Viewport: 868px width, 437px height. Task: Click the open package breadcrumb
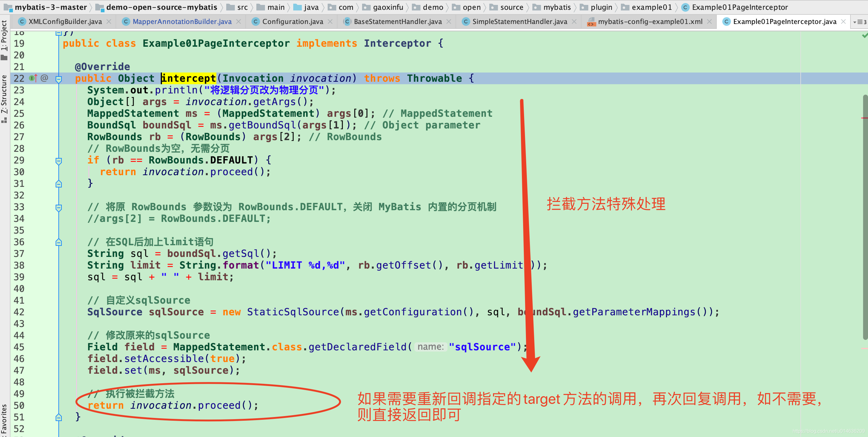(x=467, y=7)
